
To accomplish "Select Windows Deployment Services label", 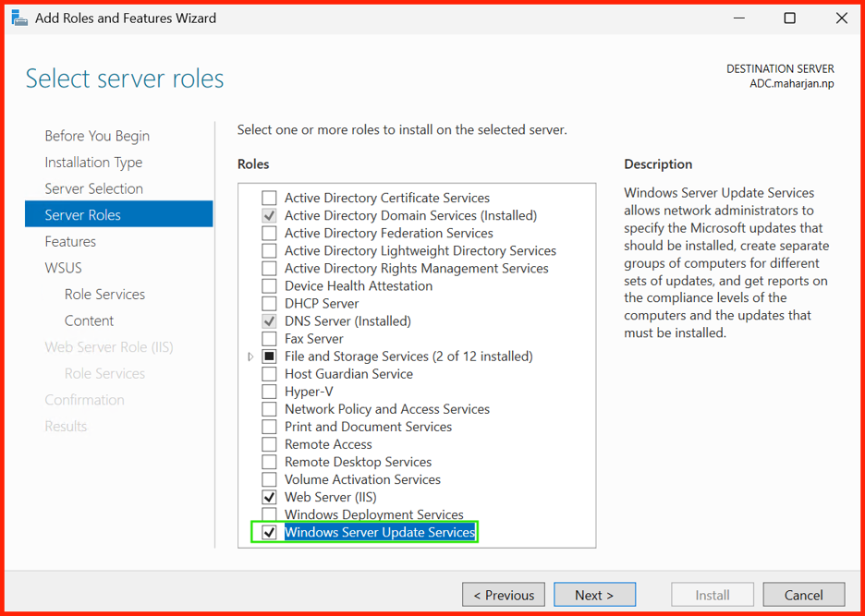I will click(x=374, y=514).
